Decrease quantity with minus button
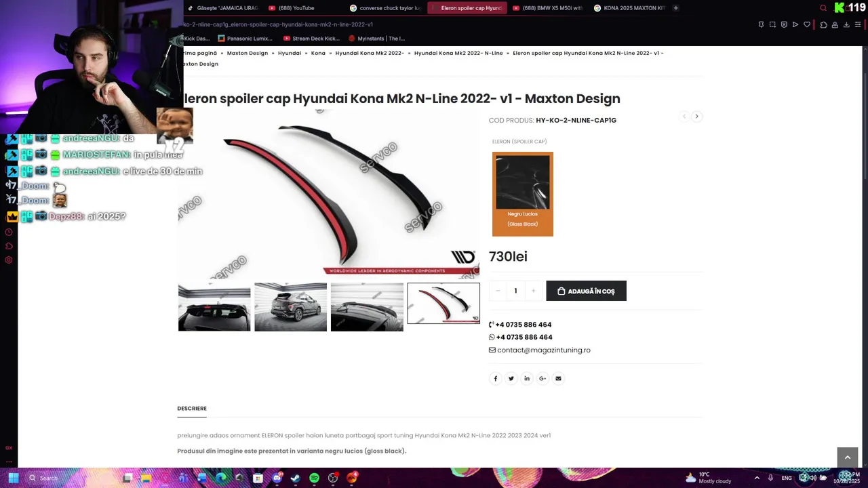Screen dimensions: 868x488 point(498,291)
